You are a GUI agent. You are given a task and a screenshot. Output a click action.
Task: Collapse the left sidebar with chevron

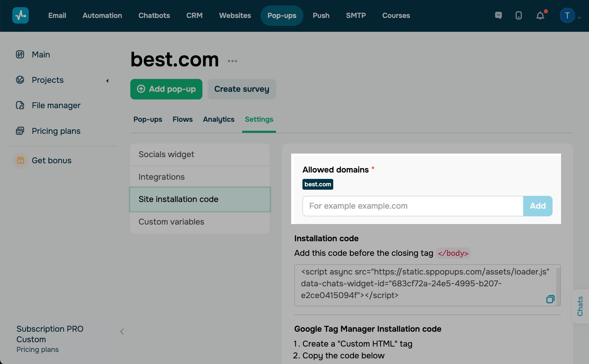(x=122, y=331)
